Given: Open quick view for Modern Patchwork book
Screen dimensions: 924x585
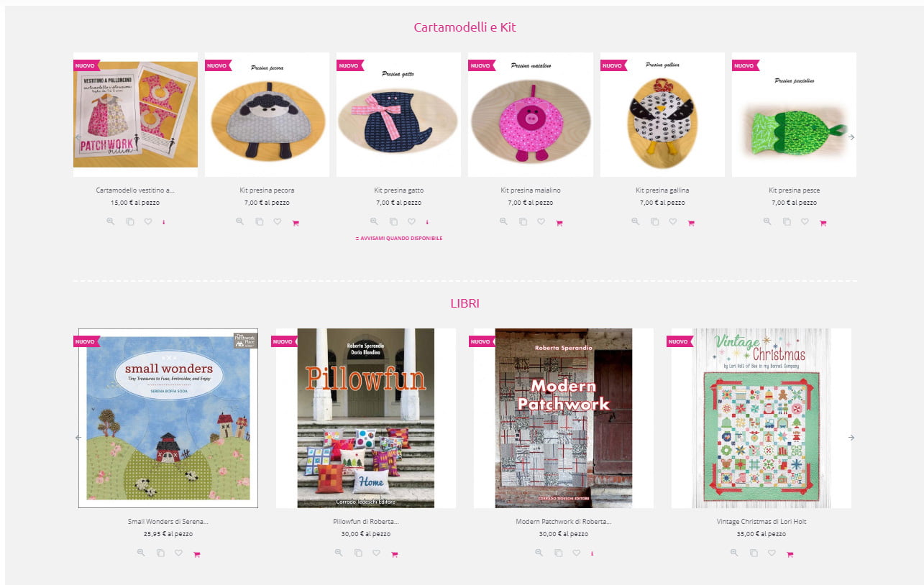Looking at the screenshot, I should (x=539, y=553).
